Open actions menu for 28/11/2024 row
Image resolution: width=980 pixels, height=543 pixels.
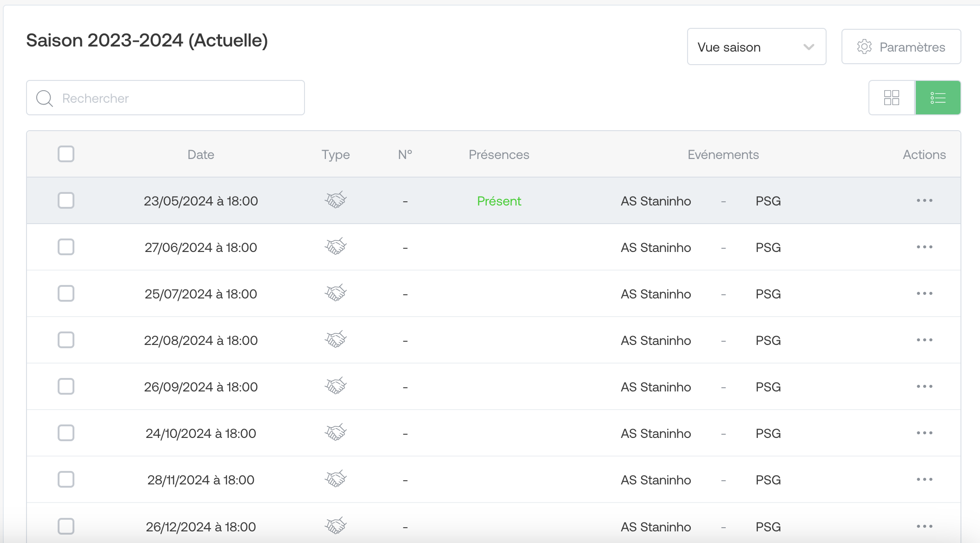pos(925,479)
